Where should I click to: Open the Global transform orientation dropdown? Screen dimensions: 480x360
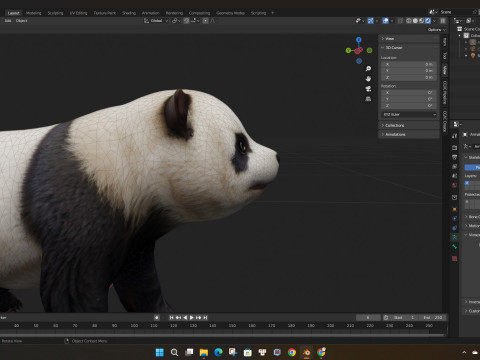[x=157, y=21]
